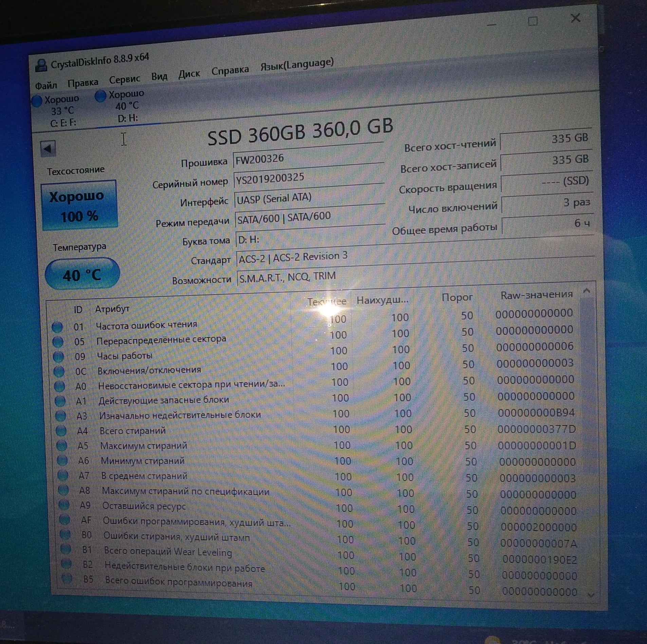Click the status dot for attribute AF
The height and width of the screenshot is (644, 647).
coord(65,519)
